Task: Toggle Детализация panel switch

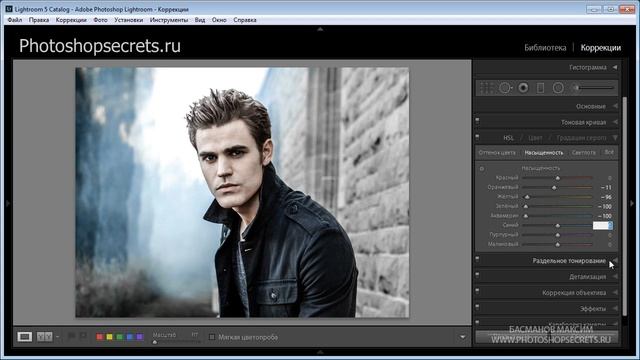Action: (x=477, y=275)
